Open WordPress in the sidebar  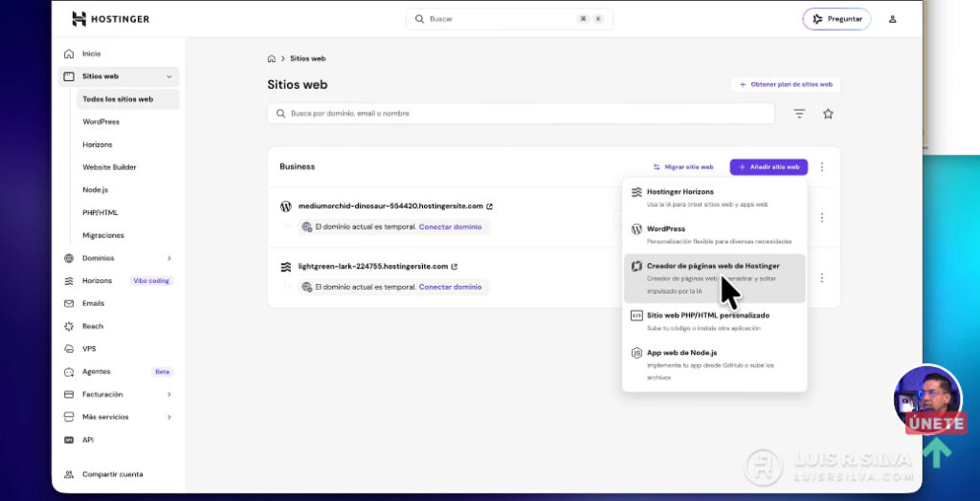click(x=100, y=121)
